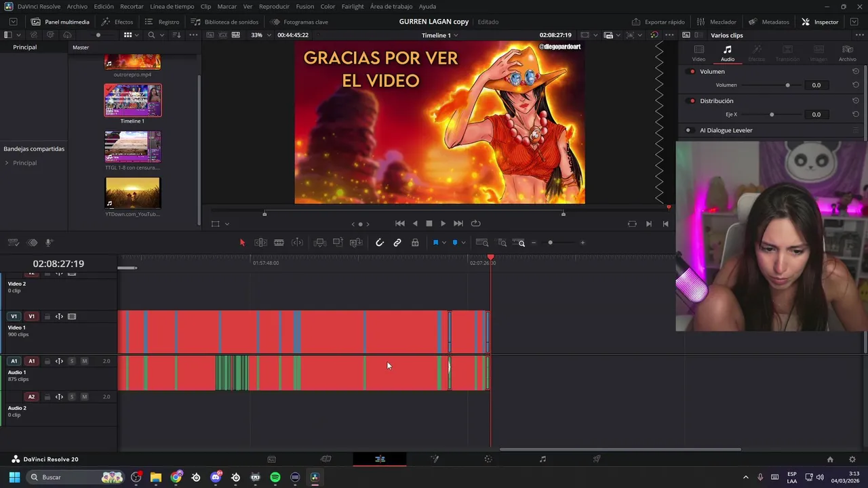This screenshot has width=868, height=488.
Task: Click the Replace Clip edit icon
Action: [356, 243]
